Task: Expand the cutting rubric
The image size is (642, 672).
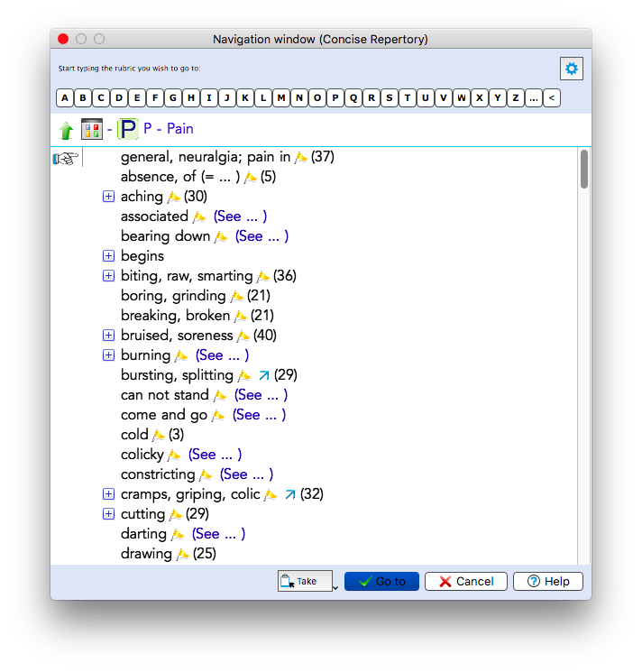Action: 108,514
